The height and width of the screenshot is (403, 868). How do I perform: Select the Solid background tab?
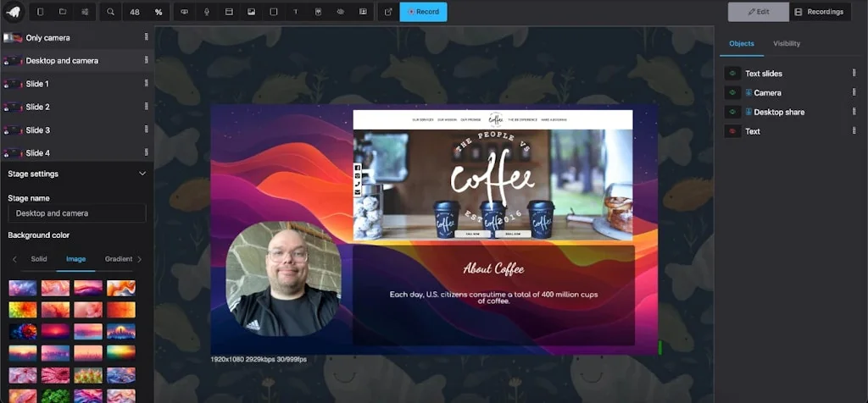39,259
